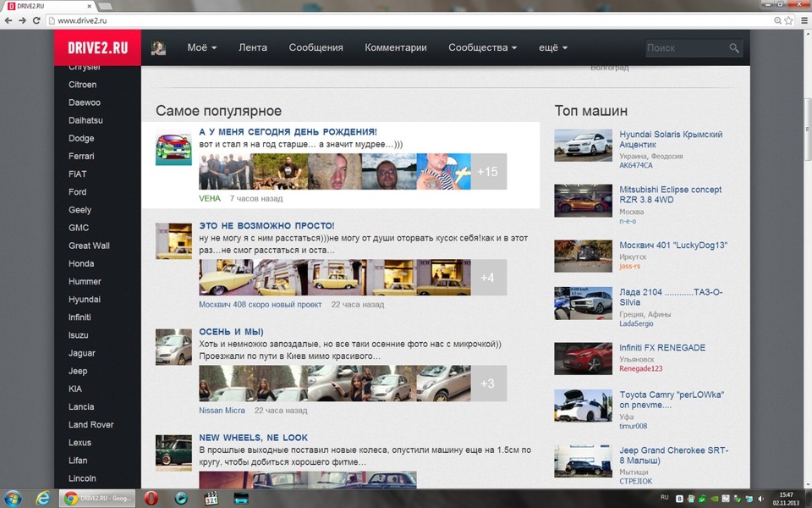Screen dimensions: 812x508
Task: Close the DRIVE2.RU browser tab
Action: click(89, 6)
